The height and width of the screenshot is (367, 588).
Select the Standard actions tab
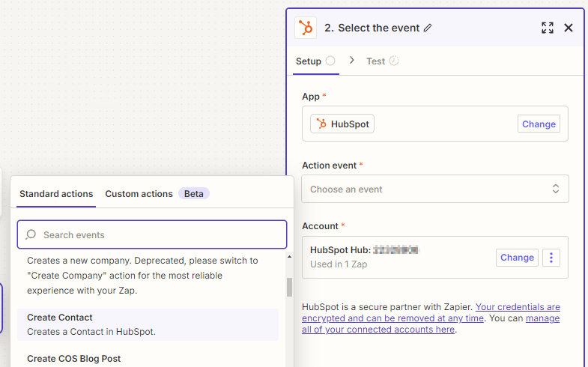click(56, 194)
